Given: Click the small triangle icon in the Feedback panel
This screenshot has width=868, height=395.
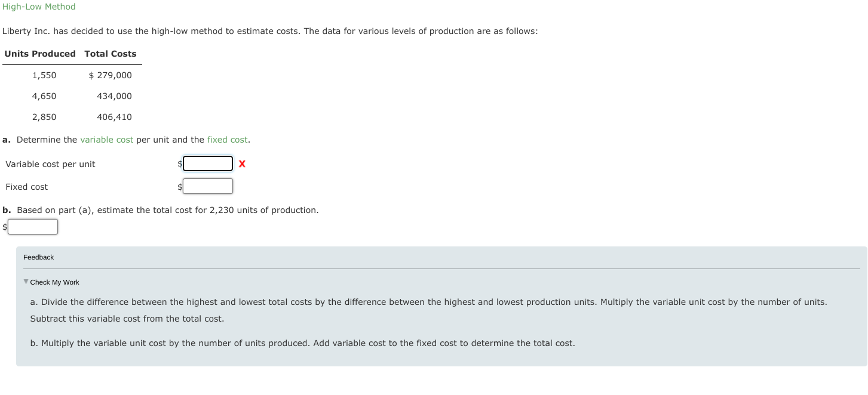Looking at the screenshot, I should [26, 282].
